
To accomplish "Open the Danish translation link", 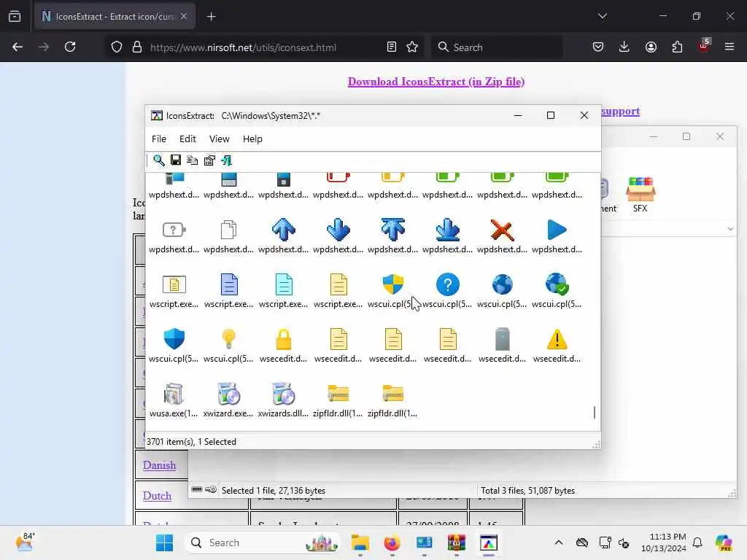I will [x=159, y=464].
